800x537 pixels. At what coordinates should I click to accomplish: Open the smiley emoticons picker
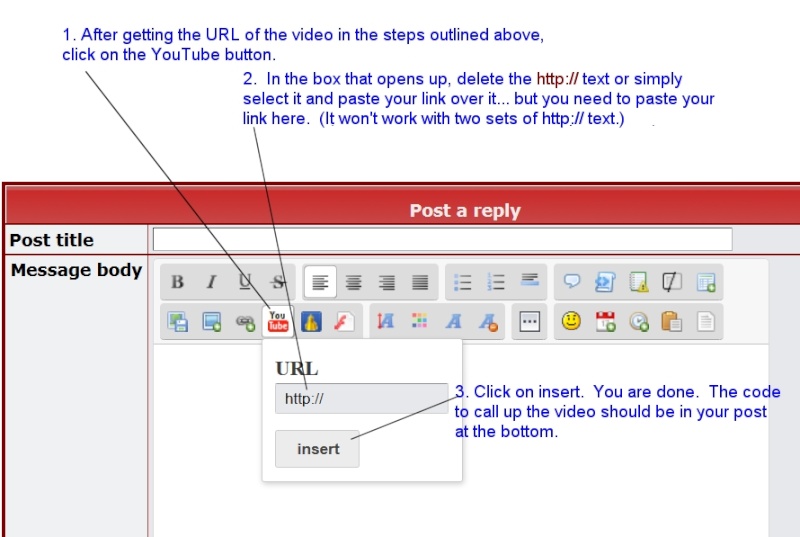point(571,321)
